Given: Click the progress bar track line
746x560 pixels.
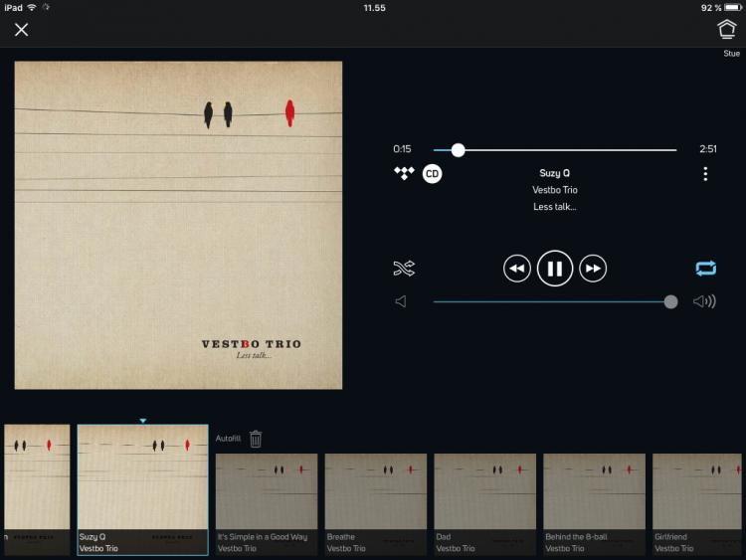Looking at the screenshot, I should point(555,150).
